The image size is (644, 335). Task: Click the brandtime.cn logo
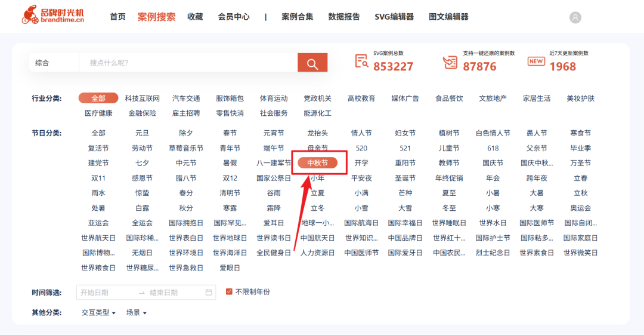tap(53, 15)
